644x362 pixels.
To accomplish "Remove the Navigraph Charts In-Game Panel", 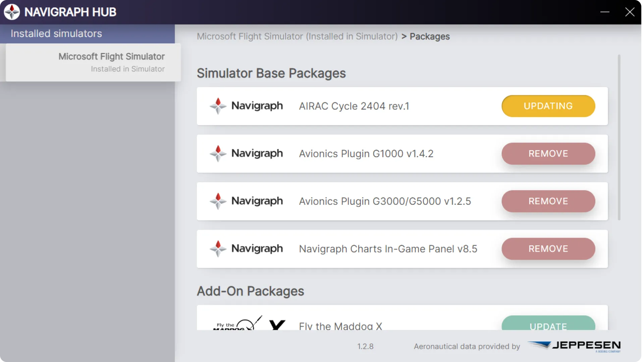I will tap(548, 249).
